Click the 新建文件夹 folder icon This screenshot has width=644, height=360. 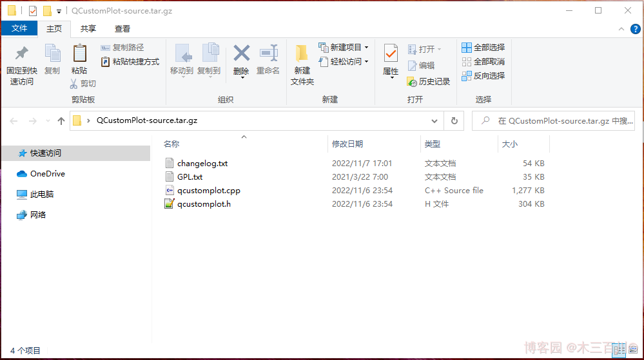(x=302, y=54)
